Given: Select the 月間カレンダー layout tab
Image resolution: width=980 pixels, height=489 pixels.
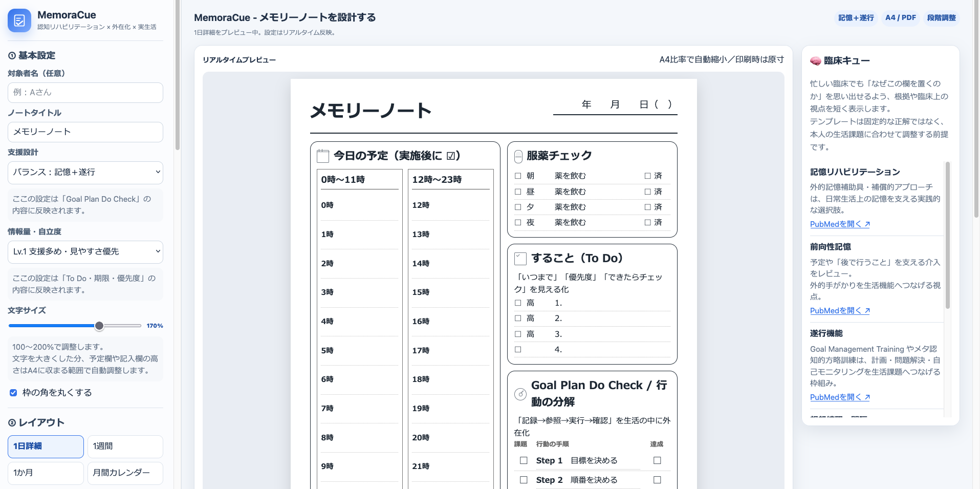Looking at the screenshot, I should [125, 473].
